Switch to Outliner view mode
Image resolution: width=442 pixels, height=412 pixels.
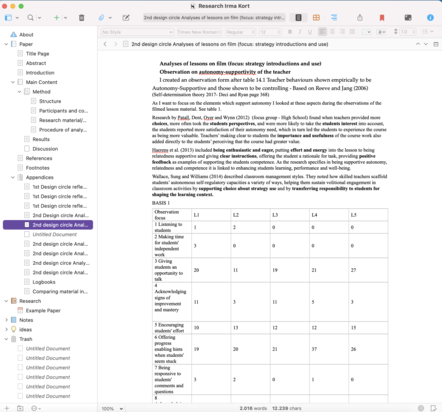click(334, 18)
